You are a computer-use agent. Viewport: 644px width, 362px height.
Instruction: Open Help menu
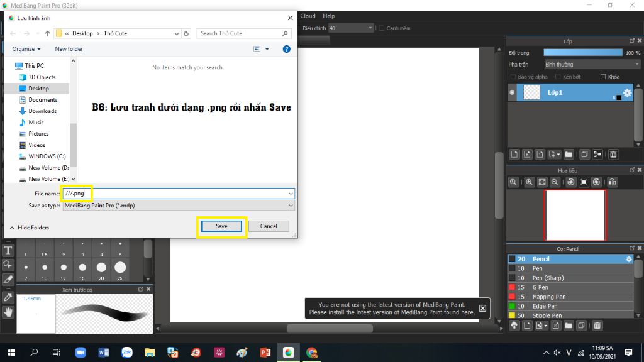pyautogui.click(x=328, y=16)
